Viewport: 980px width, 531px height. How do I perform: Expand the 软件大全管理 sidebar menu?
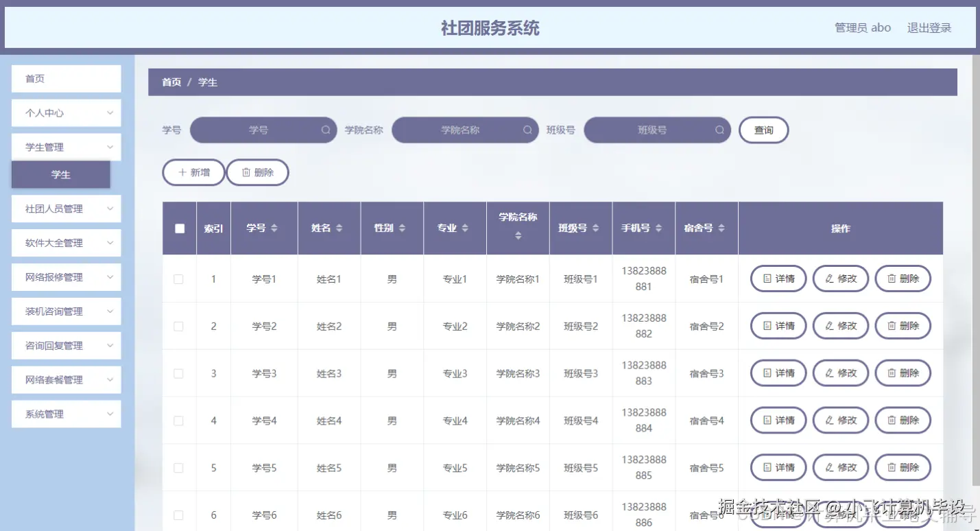67,243
